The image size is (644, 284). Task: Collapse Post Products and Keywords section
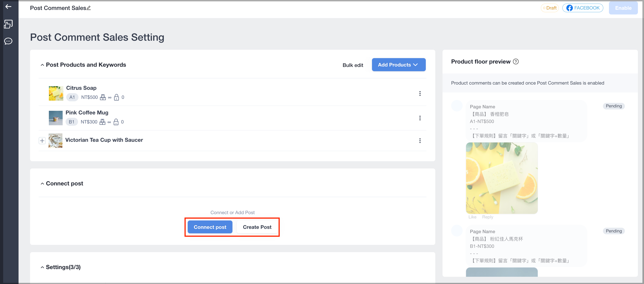(x=42, y=65)
